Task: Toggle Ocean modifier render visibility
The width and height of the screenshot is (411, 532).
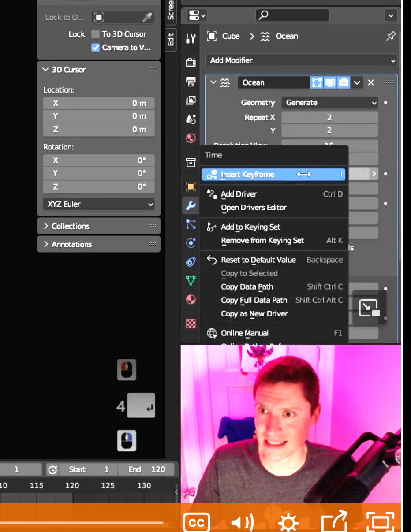Action: click(x=344, y=82)
